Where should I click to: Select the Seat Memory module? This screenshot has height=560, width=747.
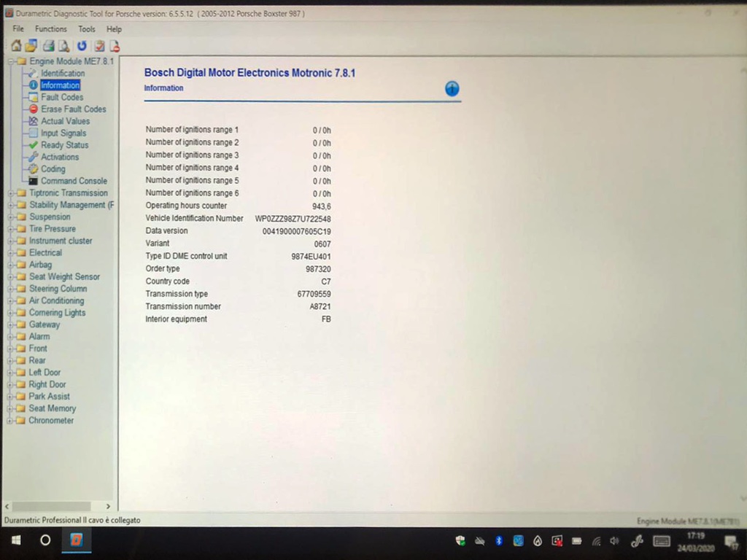pos(53,408)
